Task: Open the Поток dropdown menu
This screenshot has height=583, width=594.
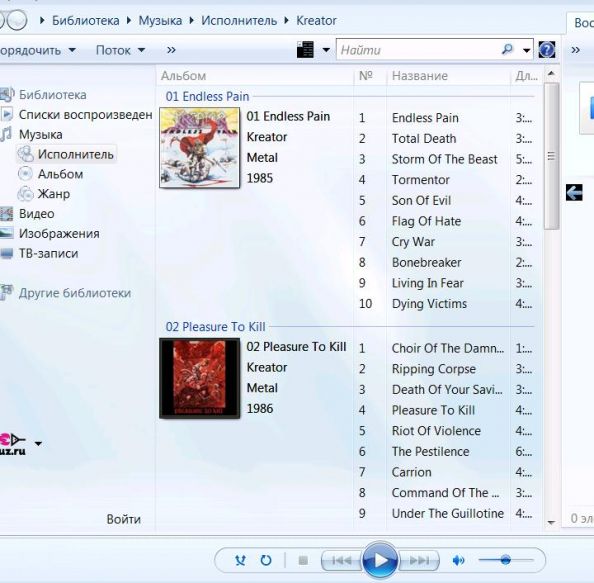Action: pyautogui.click(x=120, y=50)
